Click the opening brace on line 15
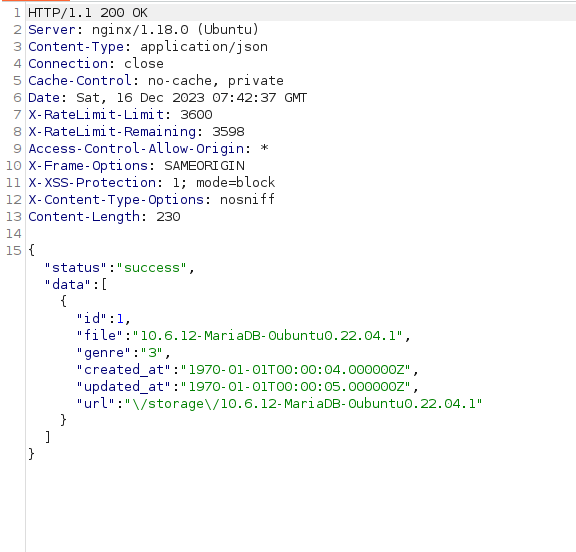The width and height of the screenshot is (576, 552). click(32, 250)
